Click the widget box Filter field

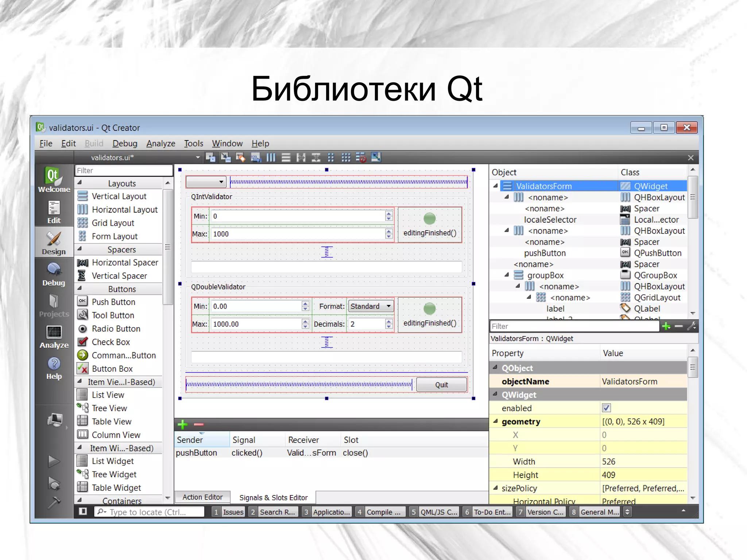coord(124,170)
